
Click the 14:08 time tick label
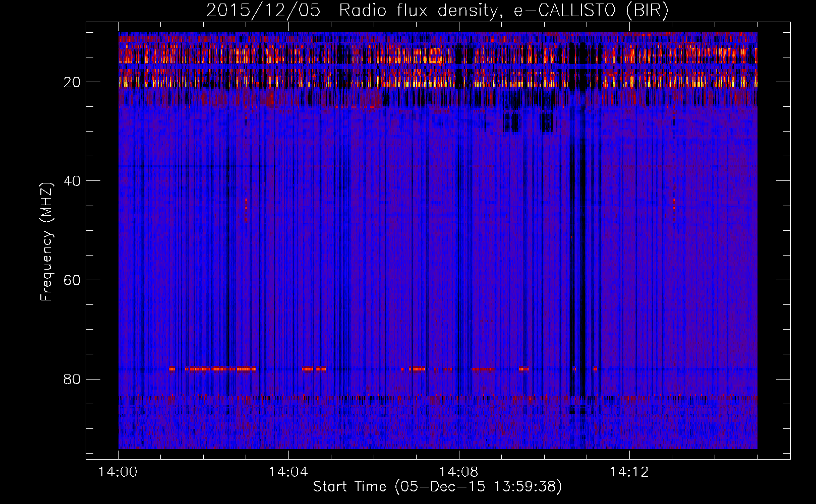[x=459, y=472]
